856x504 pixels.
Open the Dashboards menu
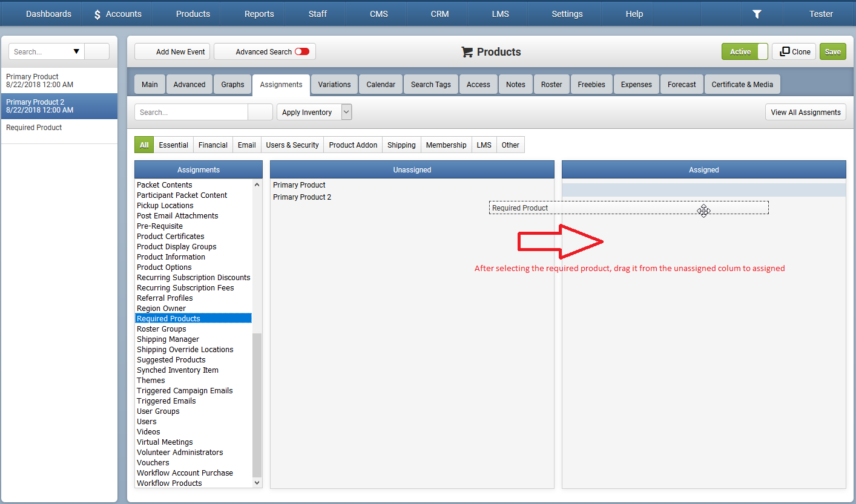[x=48, y=14]
